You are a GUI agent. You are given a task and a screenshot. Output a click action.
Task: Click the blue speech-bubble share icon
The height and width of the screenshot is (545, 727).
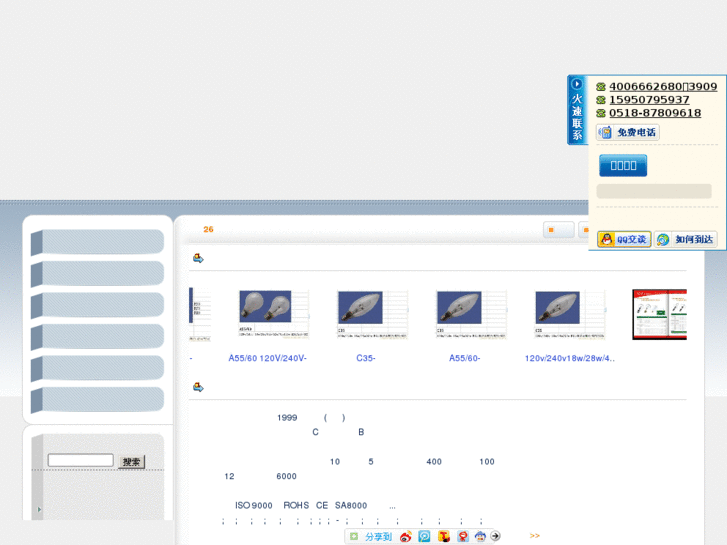424,536
